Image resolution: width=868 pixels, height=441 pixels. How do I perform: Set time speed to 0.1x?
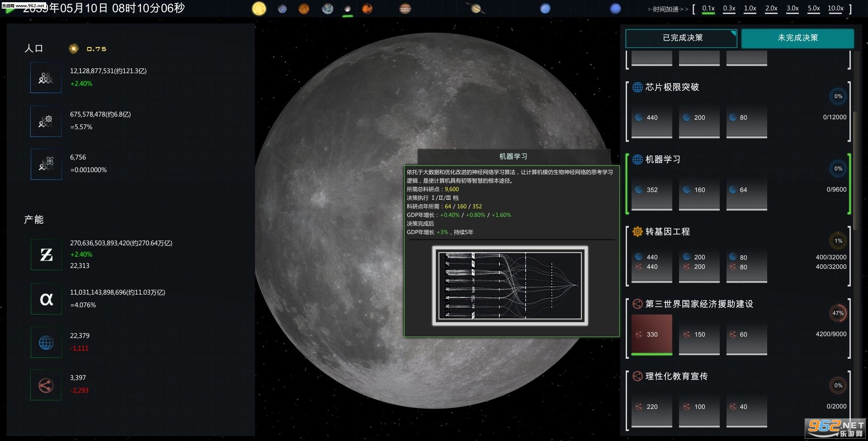(708, 9)
